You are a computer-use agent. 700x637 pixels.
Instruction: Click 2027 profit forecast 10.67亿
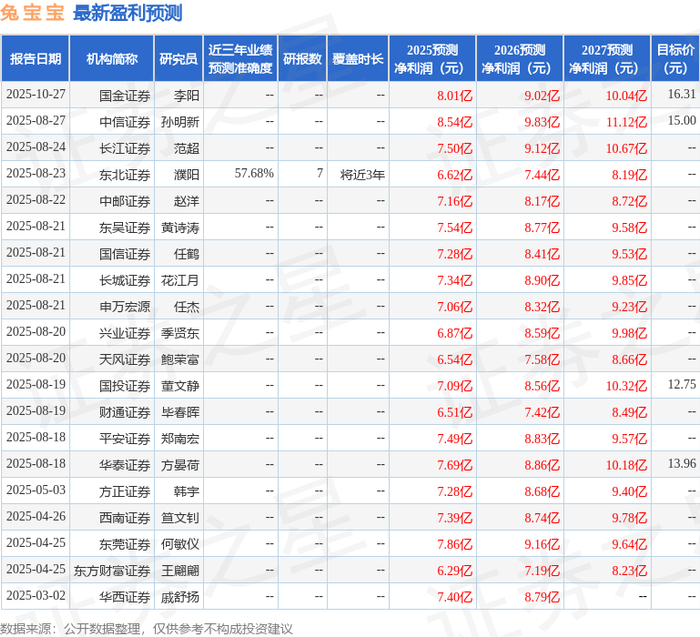pos(626,148)
